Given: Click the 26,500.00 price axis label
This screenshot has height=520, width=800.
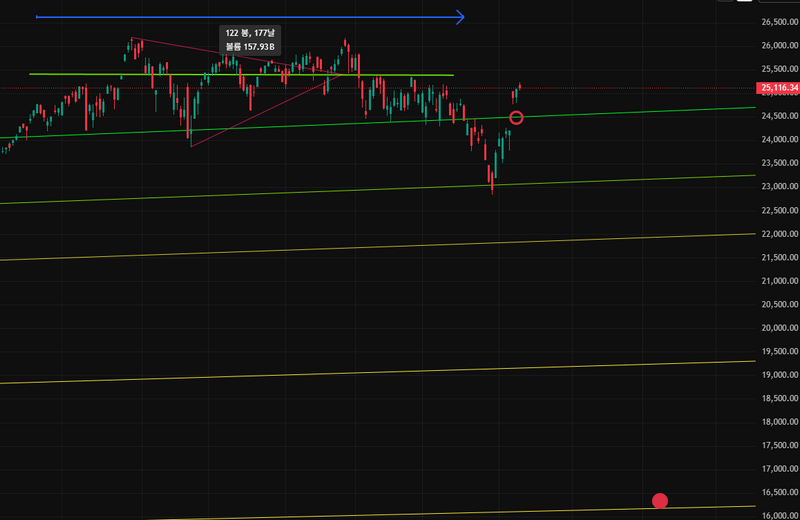Looking at the screenshot, I should [779, 22].
